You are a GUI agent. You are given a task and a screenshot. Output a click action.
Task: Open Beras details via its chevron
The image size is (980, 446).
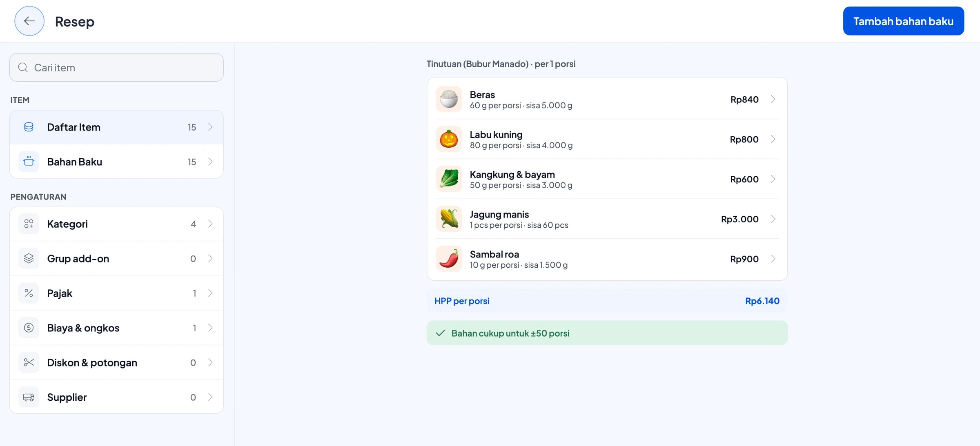point(773,99)
